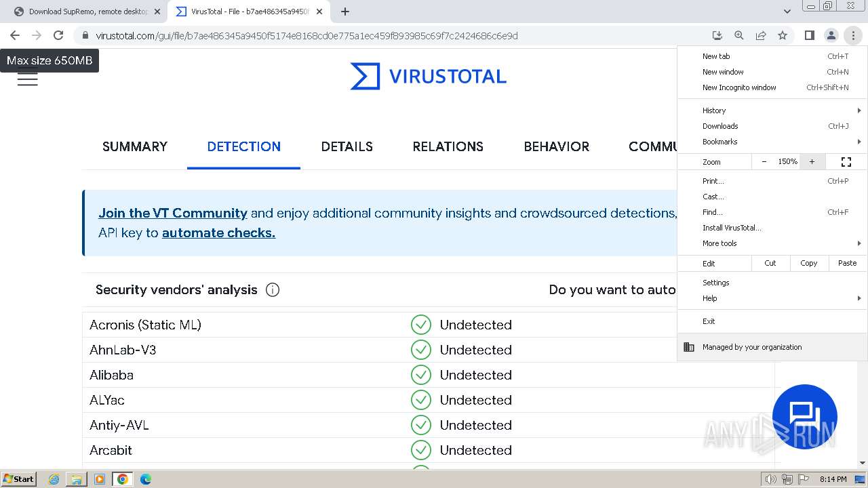Switch to the BEHAVIOR tab

tap(557, 146)
